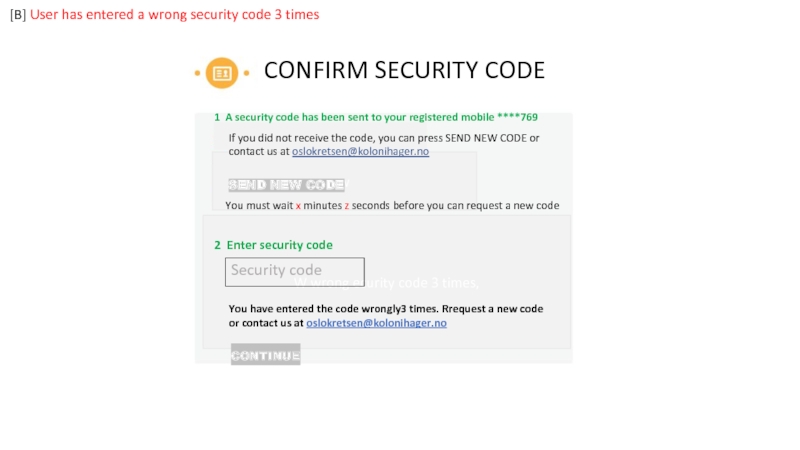Open the email link under the resend instructions
800x450 pixels.
coord(360,152)
